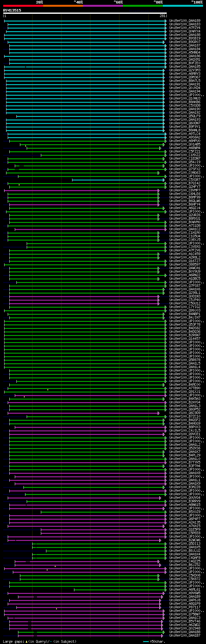Select hit label UniRef100_B7TYK5

coord(185,463)
